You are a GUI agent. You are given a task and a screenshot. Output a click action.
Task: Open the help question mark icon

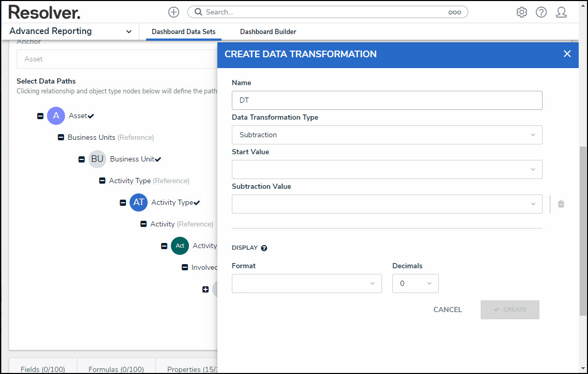click(541, 12)
